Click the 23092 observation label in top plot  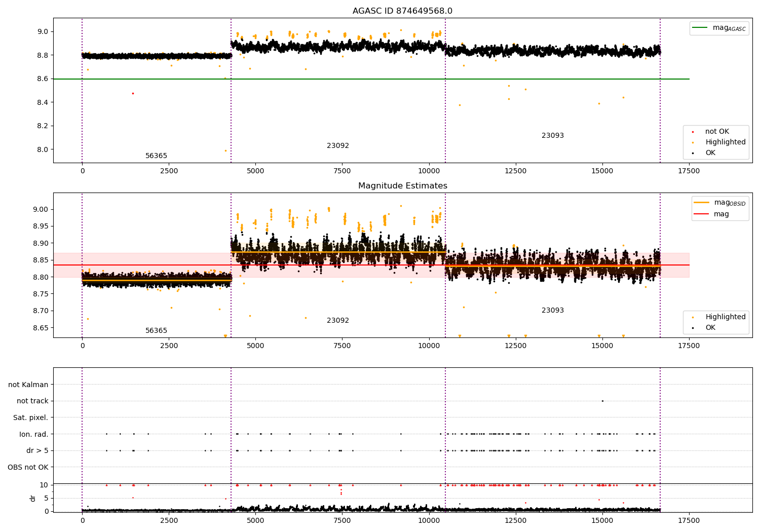pyautogui.click(x=338, y=146)
